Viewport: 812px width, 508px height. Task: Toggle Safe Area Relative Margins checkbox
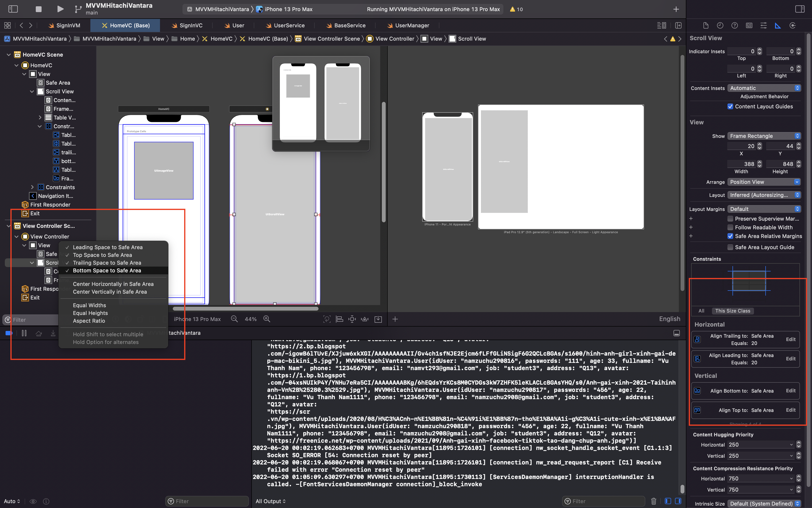[730, 236]
